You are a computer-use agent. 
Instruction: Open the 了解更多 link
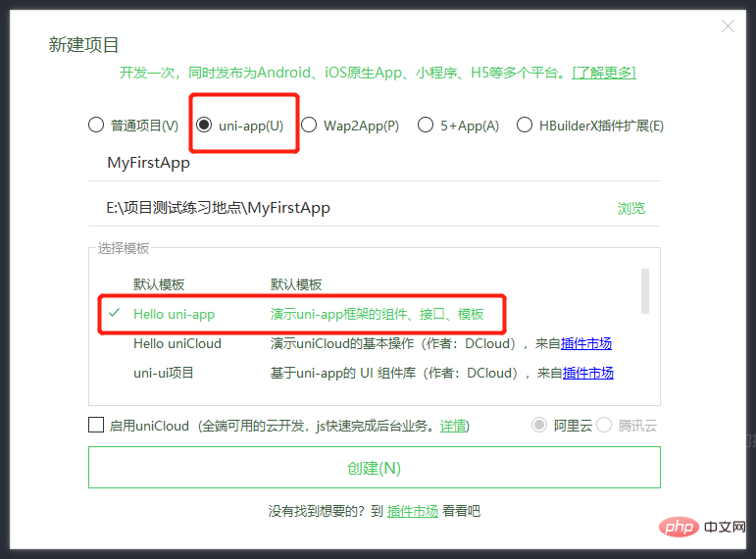point(604,73)
